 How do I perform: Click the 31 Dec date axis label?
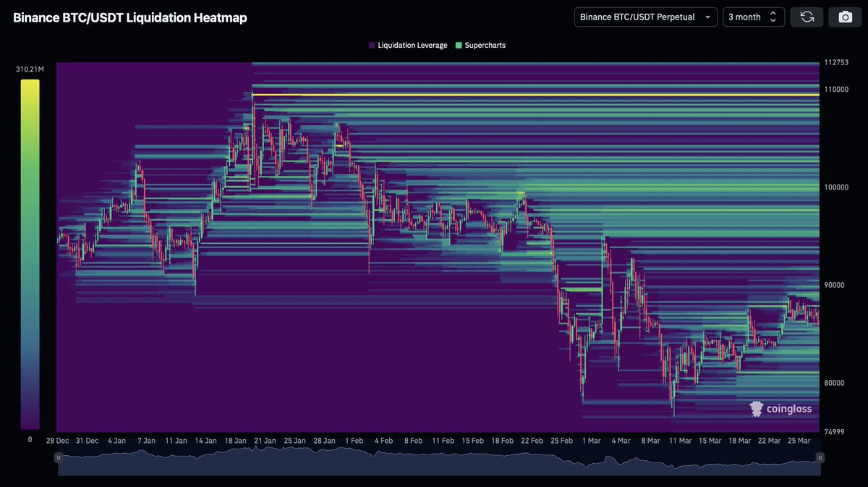87,440
